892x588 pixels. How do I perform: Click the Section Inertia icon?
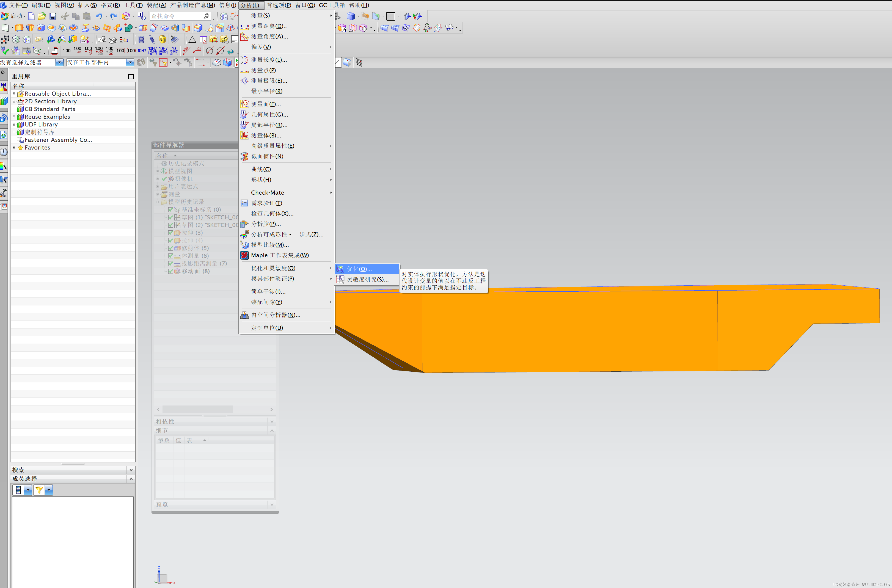point(244,156)
